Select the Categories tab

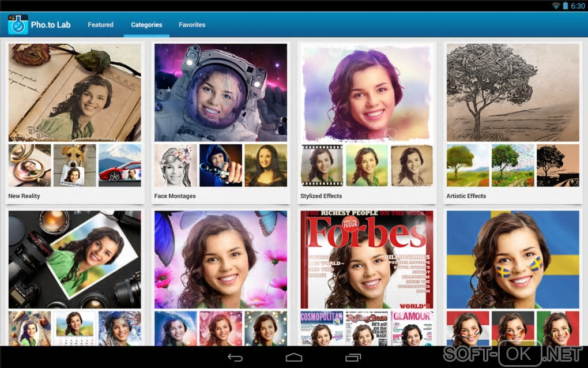point(146,25)
